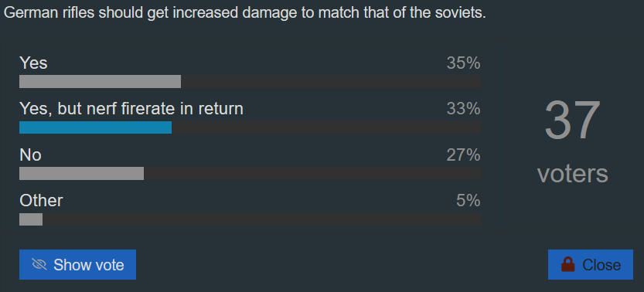Viewport: 644px width, 292px height.
Task: Close the poll with the Close button
Action: [590, 264]
